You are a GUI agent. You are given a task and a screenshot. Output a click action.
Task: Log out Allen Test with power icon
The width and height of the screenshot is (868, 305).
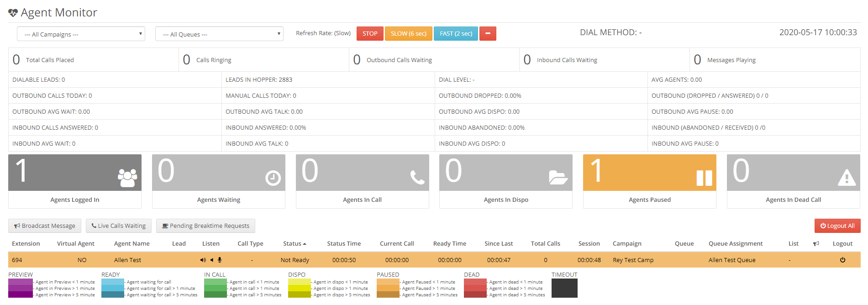coord(842,260)
